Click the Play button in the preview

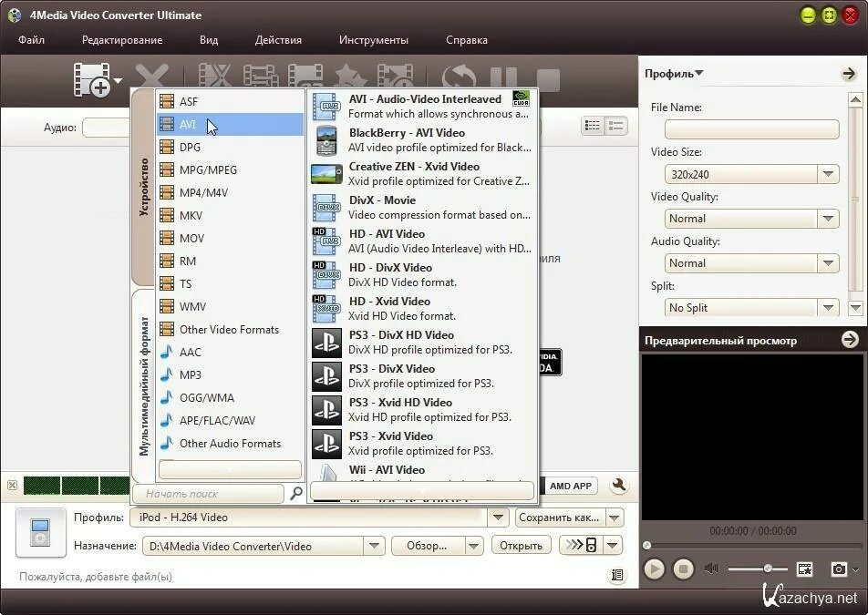pos(655,569)
